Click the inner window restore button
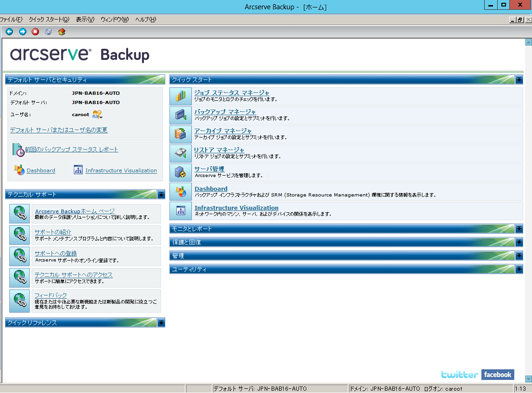This screenshot has width=532, height=393. click(x=520, y=20)
